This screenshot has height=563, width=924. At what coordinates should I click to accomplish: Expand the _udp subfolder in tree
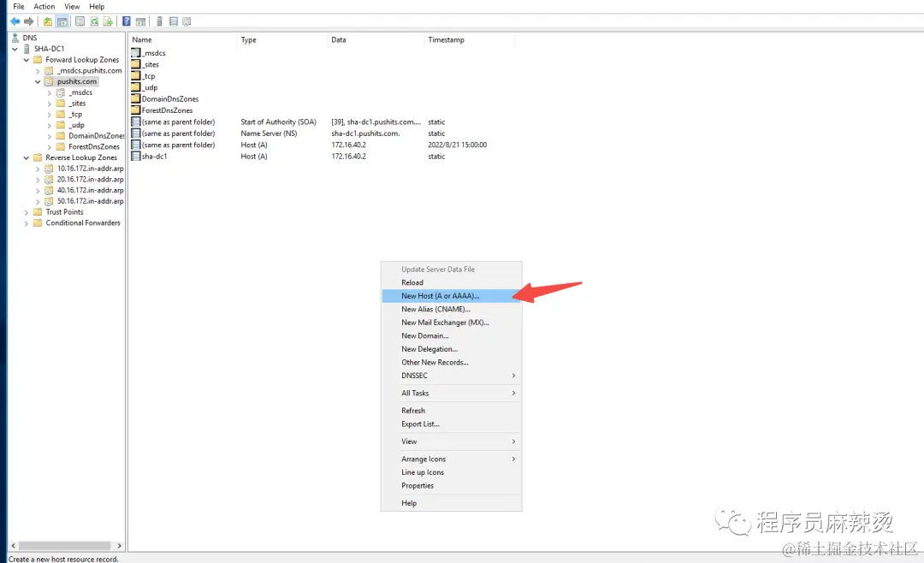pos(50,126)
